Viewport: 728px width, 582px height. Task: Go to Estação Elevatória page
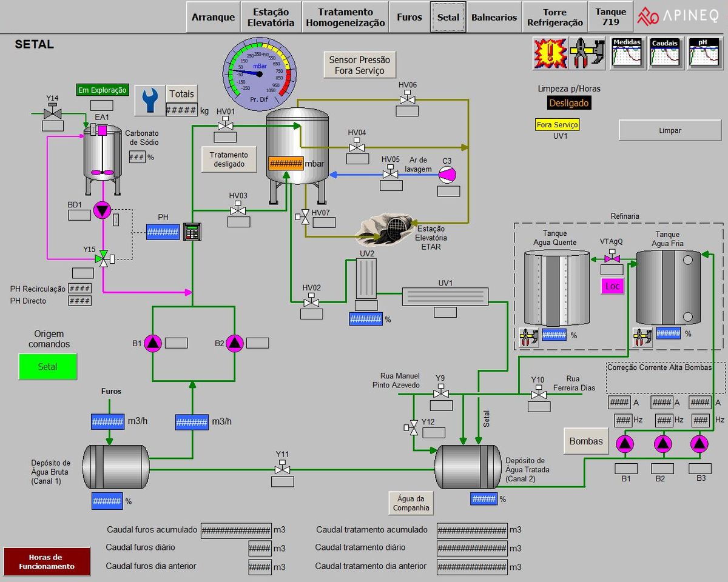[x=271, y=17]
